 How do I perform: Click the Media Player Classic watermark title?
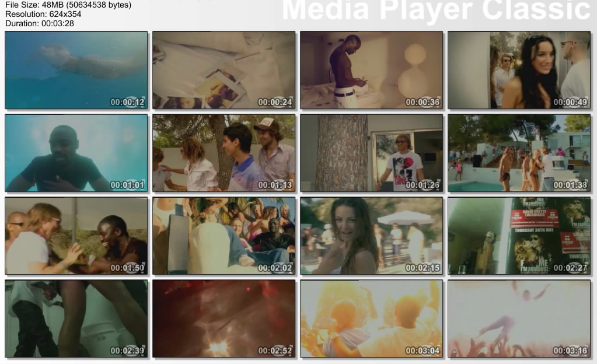click(437, 10)
